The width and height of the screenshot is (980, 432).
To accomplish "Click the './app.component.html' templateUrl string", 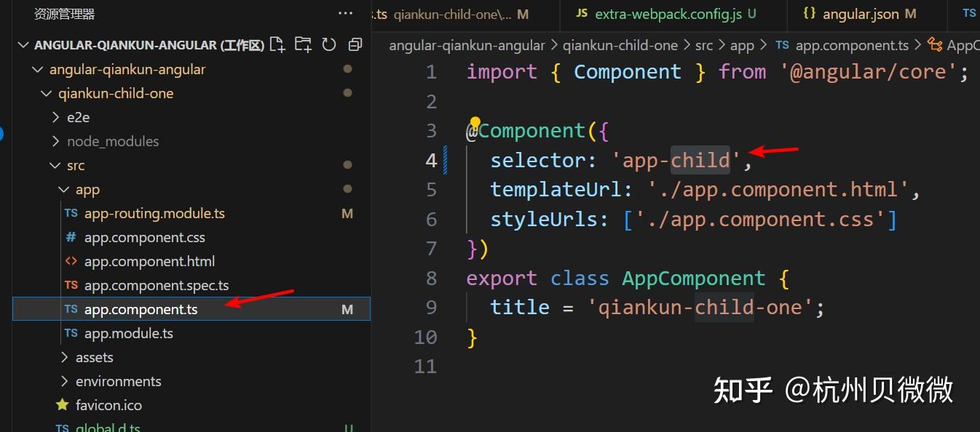I will coord(778,190).
